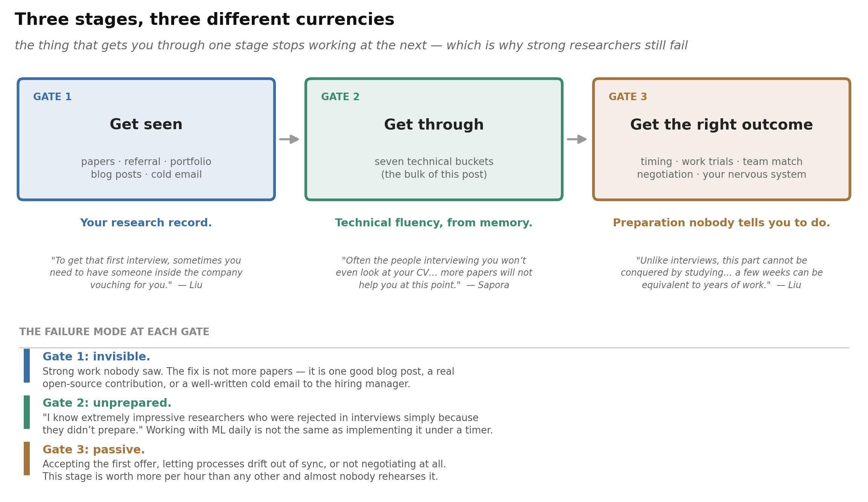Click the 'Get the right outcome' heading
Image resolution: width=868 pixels, height=502 pixels.
pos(721,125)
